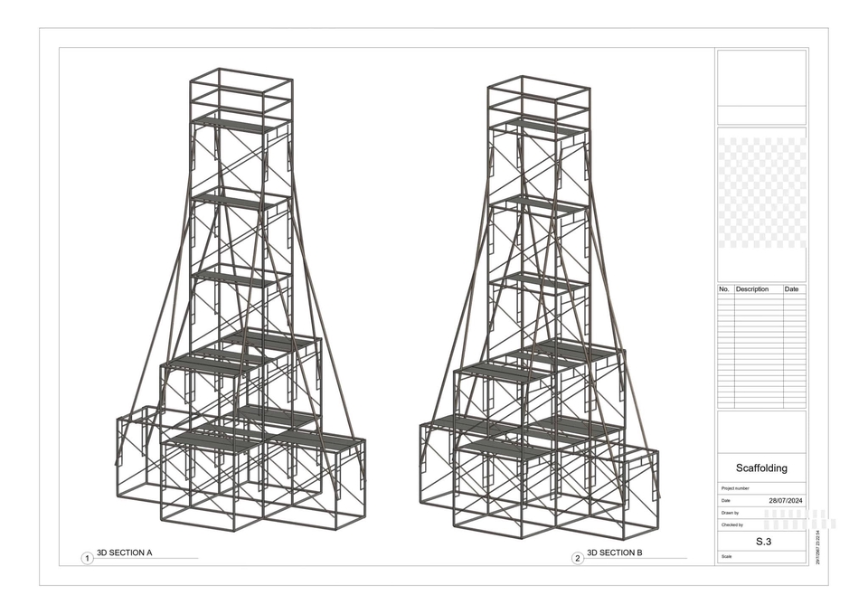
Task: Click the Date column header in revisions
Action: (791, 289)
